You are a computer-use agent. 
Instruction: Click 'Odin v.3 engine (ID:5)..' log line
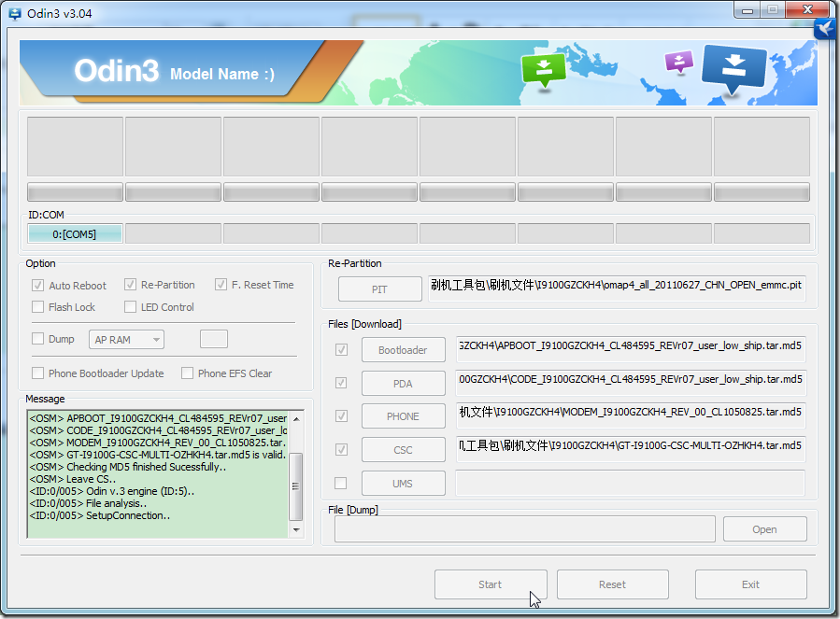[x=112, y=491]
